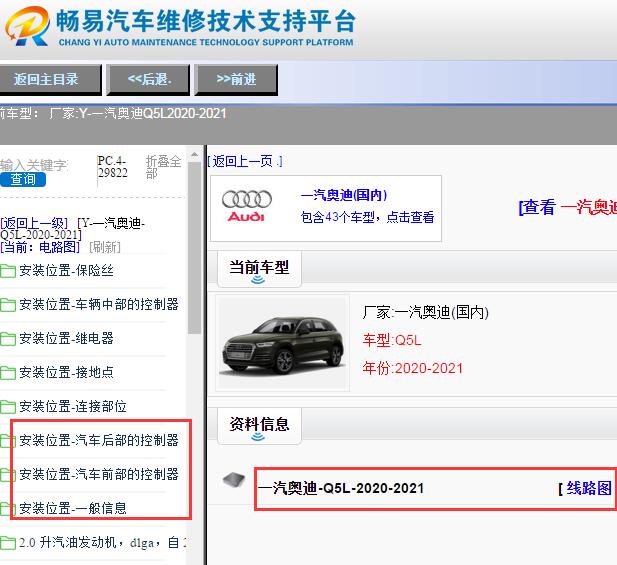Select the 资料信息 tab

pos(259,426)
